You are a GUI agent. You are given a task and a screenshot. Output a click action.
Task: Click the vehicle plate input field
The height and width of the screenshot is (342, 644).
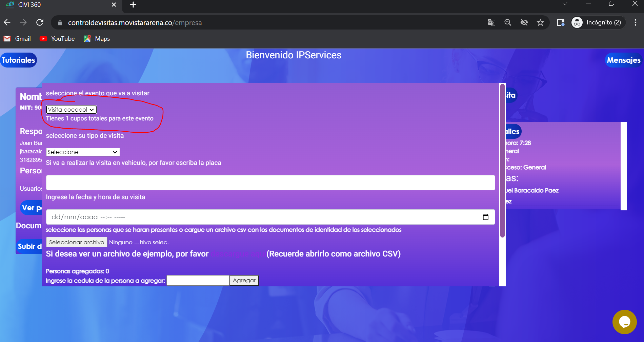[x=270, y=183]
